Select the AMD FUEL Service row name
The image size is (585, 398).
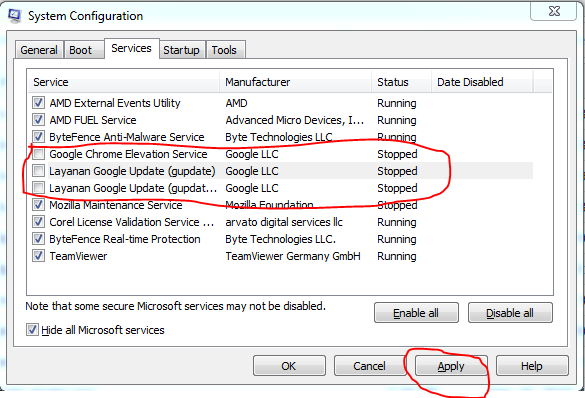[93, 120]
